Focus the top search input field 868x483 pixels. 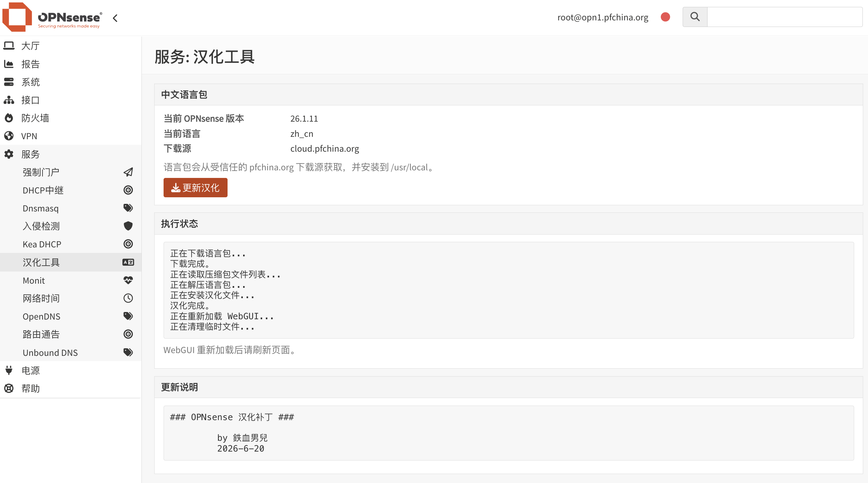785,17
